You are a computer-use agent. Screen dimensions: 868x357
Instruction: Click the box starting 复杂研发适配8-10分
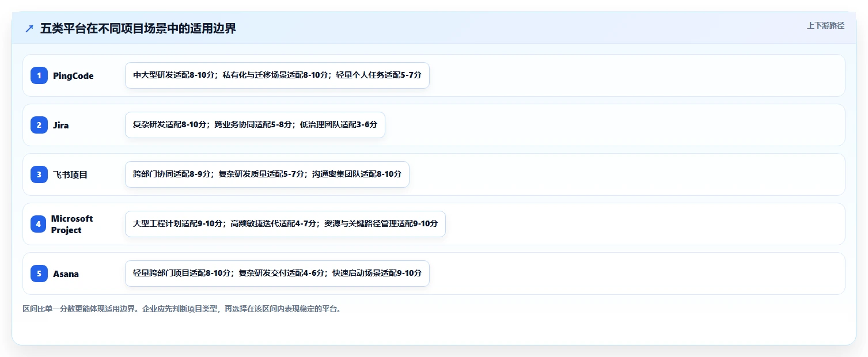[255, 125]
